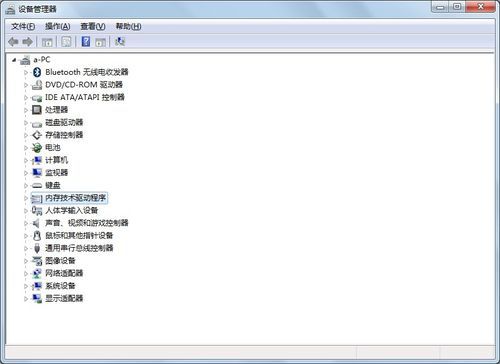Select the a-PC root label

(42, 60)
